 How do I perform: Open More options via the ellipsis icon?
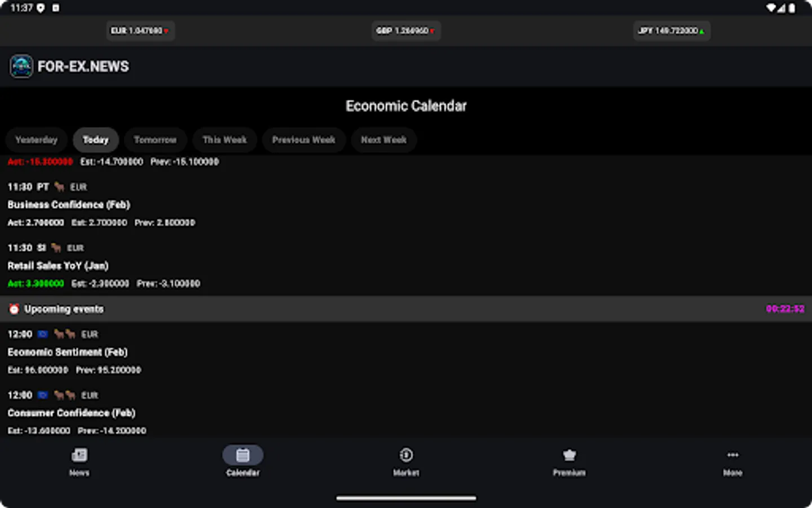[732, 454]
